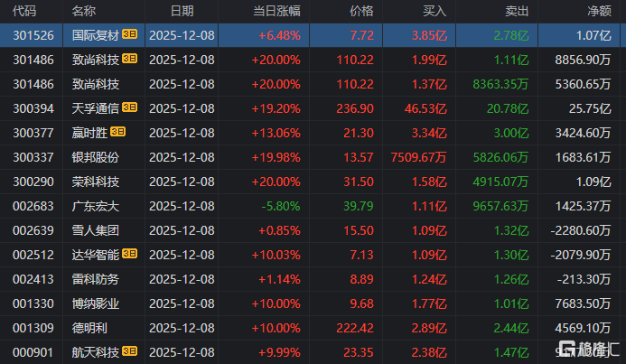
Task: Open the 3日 badge beside 达华智能
Action: pos(129,255)
